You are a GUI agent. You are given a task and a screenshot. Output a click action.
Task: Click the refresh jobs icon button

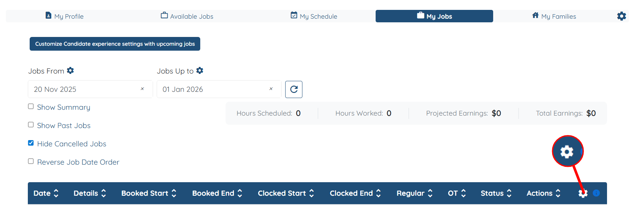294,89
